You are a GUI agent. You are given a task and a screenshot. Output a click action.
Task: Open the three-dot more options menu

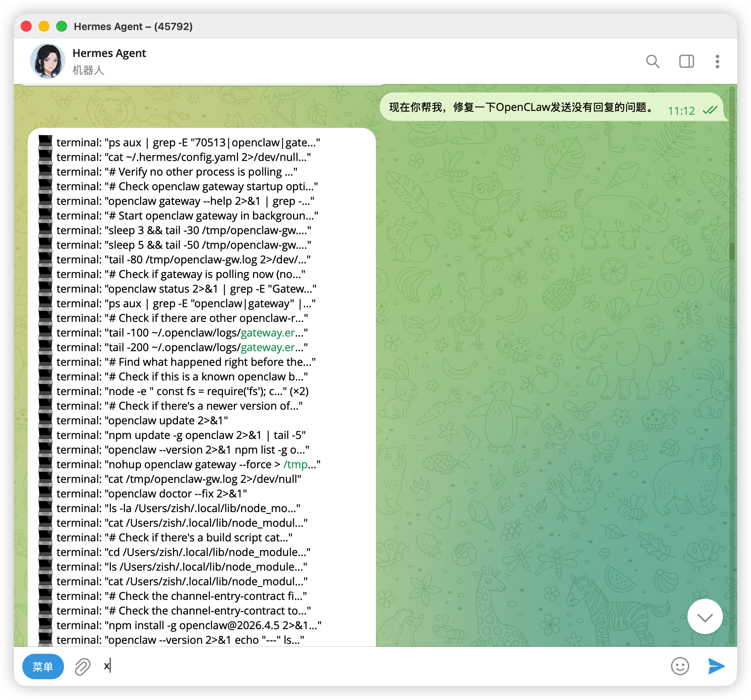(x=717, y=62)
